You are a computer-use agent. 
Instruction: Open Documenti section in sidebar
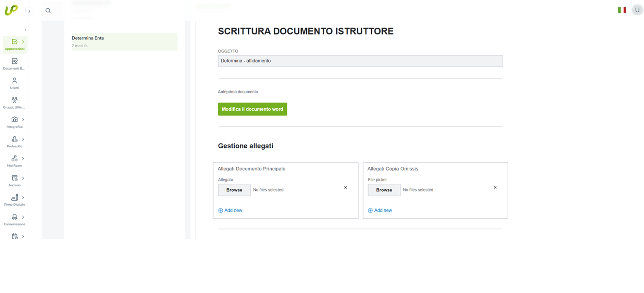click(14, 61)
